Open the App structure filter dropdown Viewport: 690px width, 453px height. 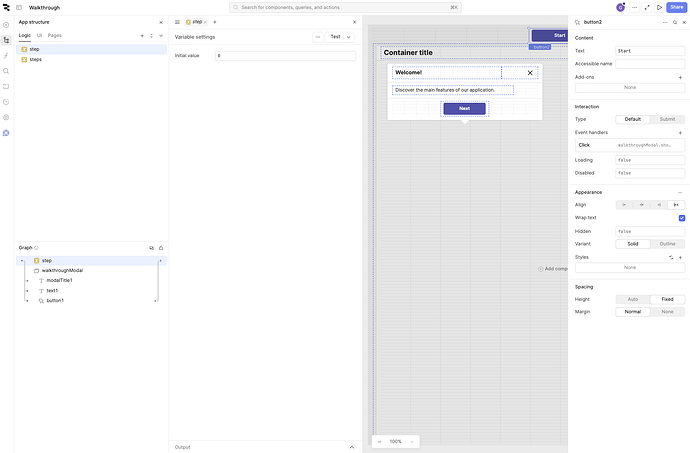pyautogui.click(x=160, y=35)
